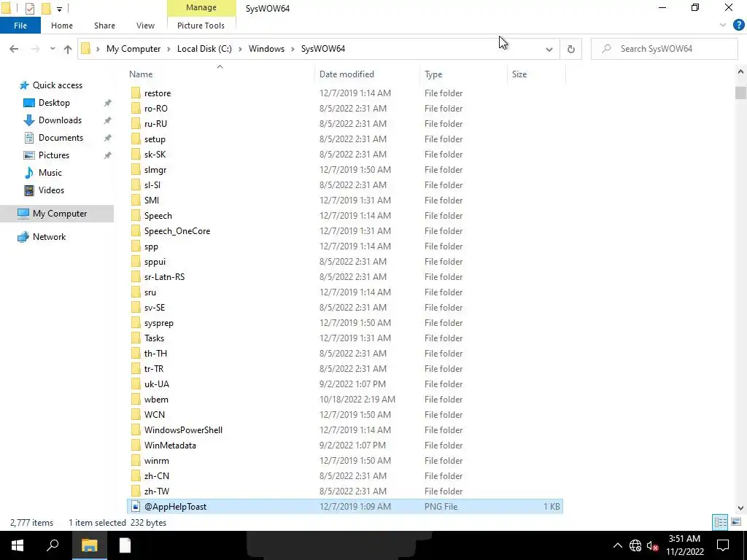Expand the chevron after My Computer in breadcrumb

tap(169, 49)
